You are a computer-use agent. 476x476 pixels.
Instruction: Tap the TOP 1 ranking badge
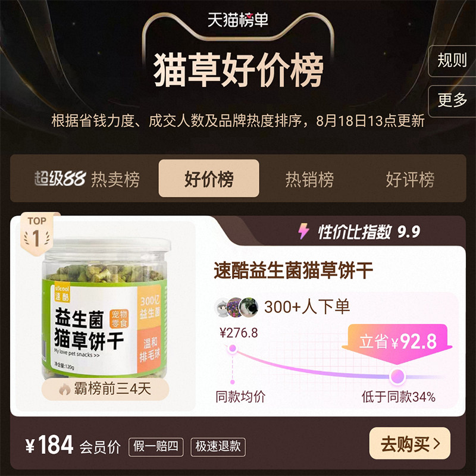click(37, 234)
